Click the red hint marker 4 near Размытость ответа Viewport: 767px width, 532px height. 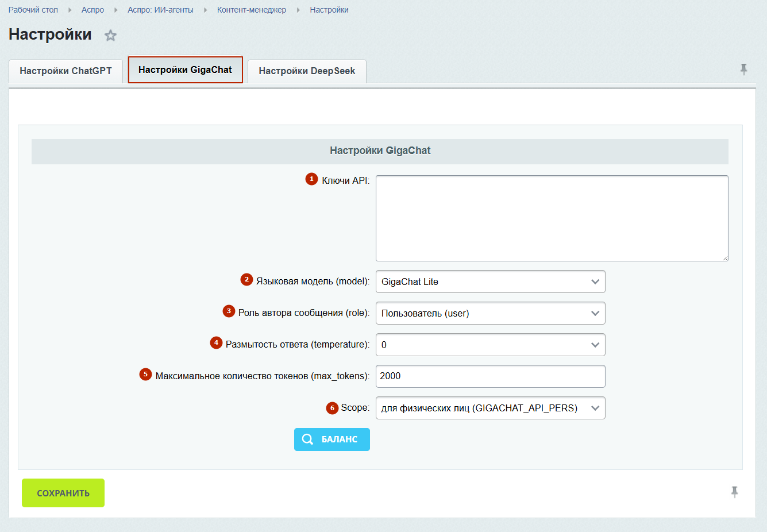coord(216,342)
